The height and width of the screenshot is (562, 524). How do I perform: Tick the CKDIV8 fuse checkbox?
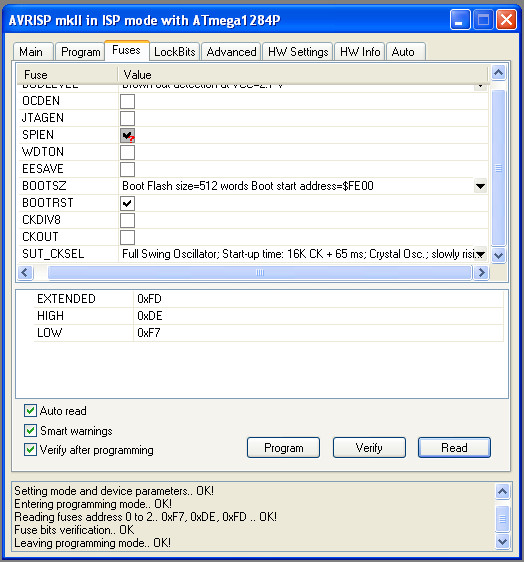point(127,220)
